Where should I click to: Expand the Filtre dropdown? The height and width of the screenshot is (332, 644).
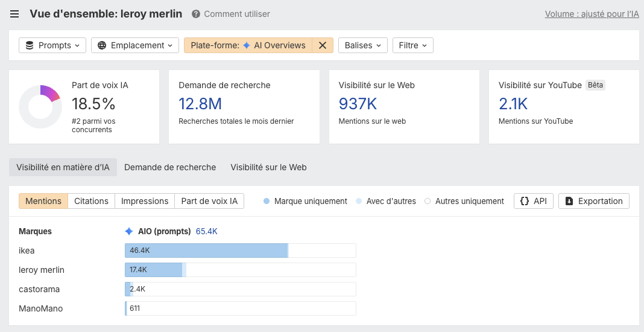coord(413,45)
